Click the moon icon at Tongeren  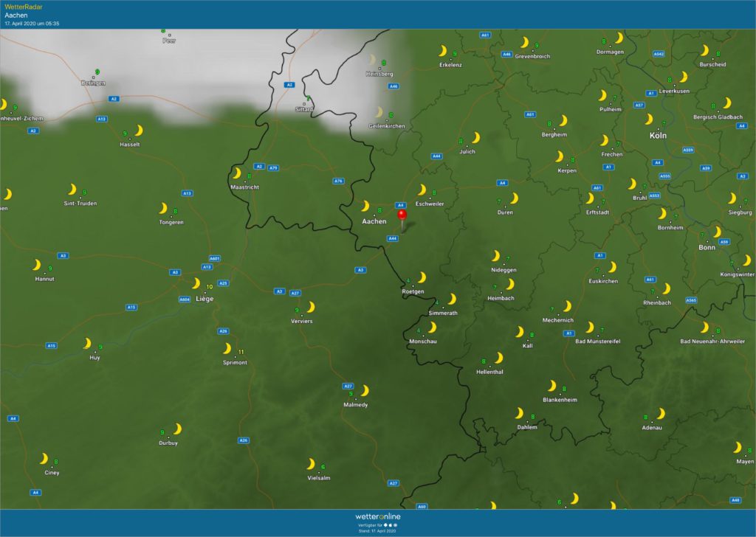tap(163, 208)
